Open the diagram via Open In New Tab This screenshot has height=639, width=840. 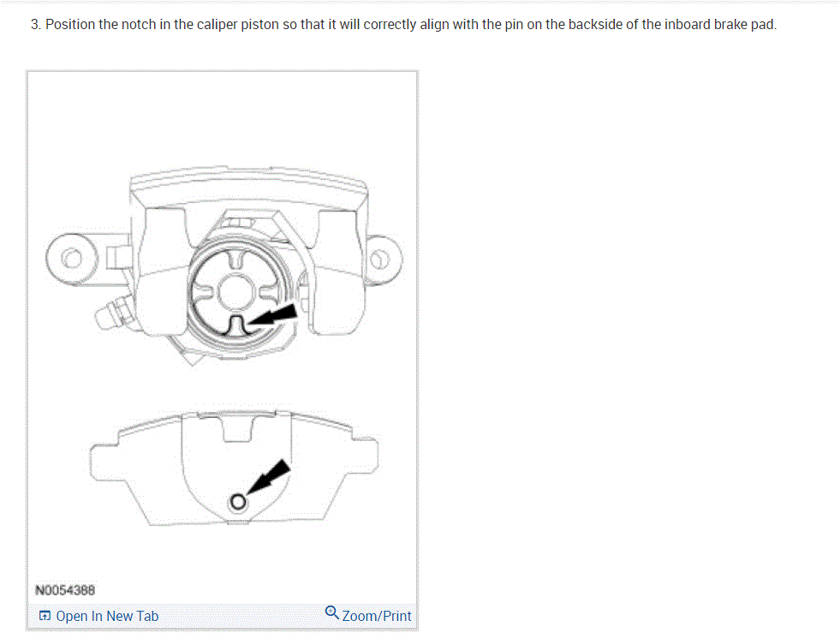98,616
